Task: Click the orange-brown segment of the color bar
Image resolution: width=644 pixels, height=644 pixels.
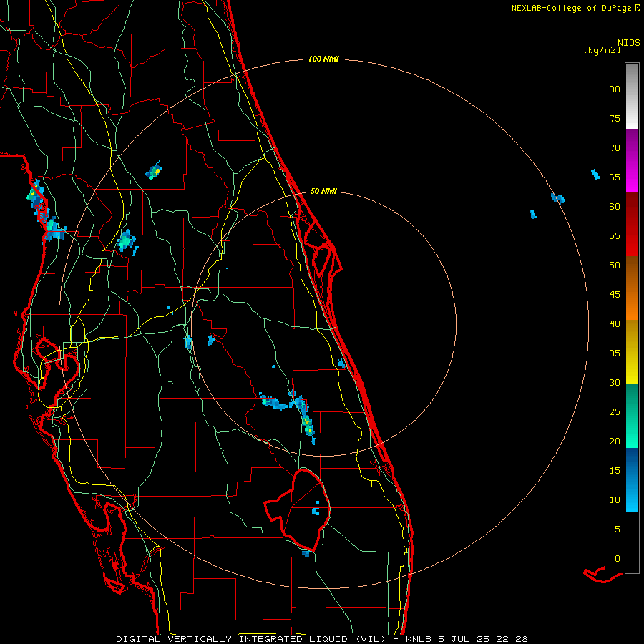Action: (632, 288)
